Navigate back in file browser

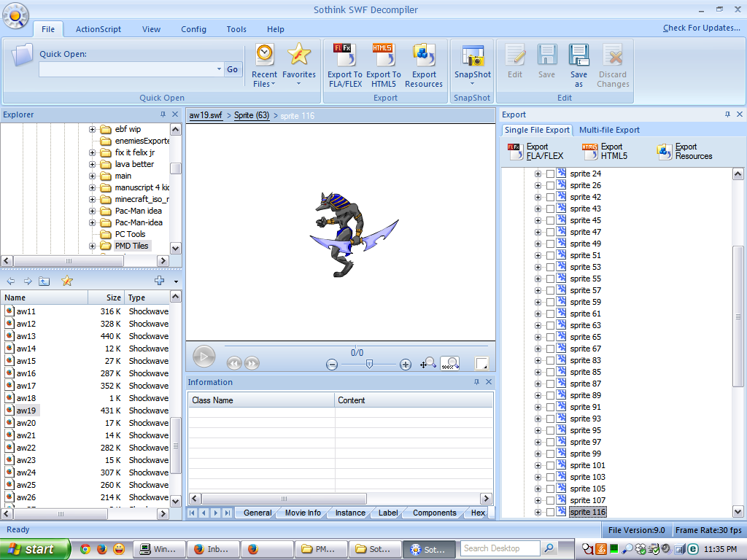tap(10, 281)
